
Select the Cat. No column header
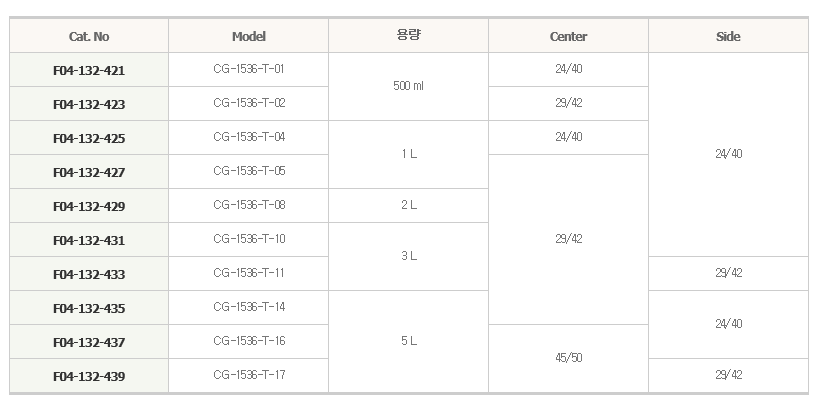[89, 36]
